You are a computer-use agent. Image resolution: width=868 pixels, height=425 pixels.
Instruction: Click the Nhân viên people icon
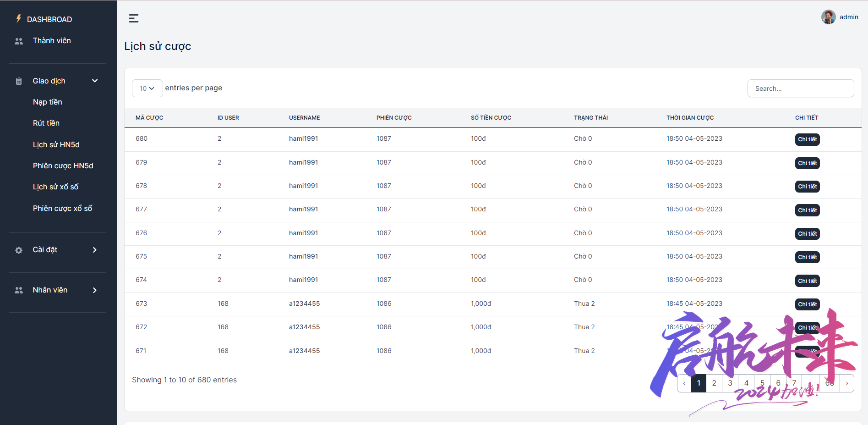click(19, 290)
